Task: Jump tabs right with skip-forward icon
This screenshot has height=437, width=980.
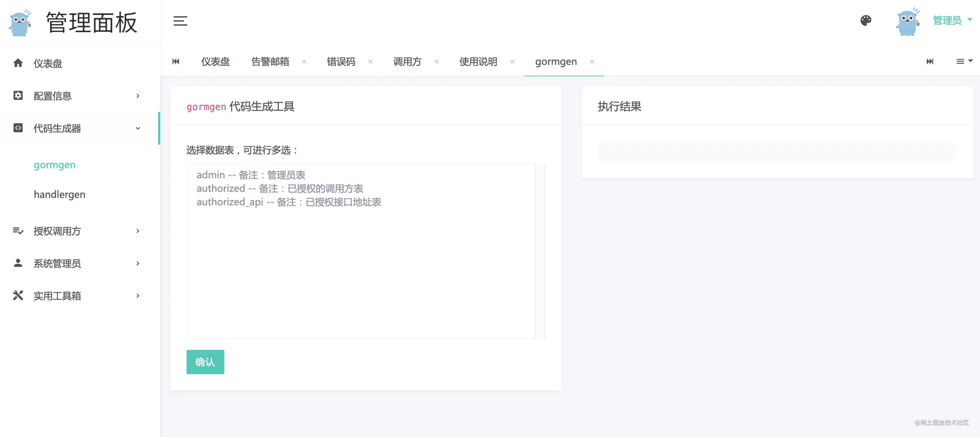Action: (x=929, y=61)
